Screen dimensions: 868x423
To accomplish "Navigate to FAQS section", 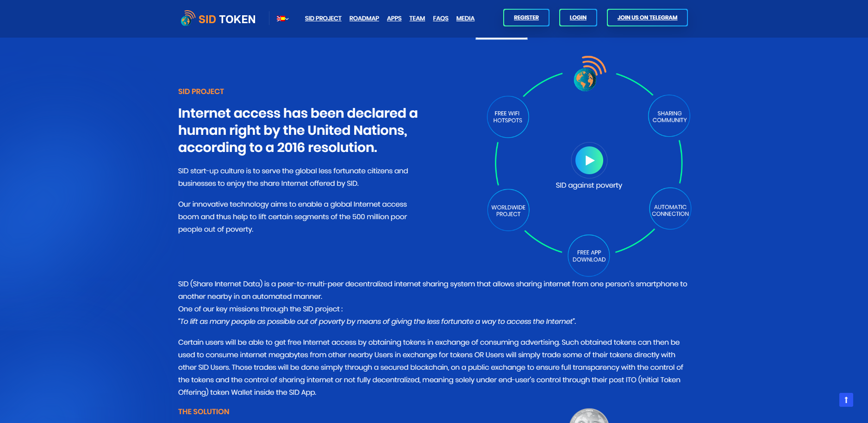I will coord(441,19).
